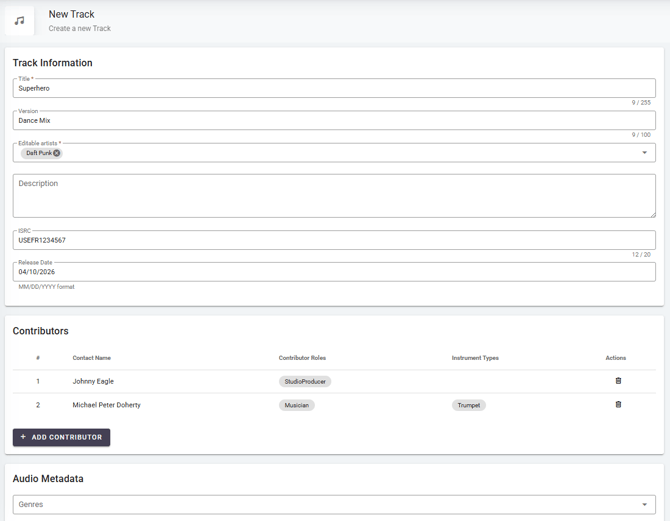Remove the Daft Punk artist chip
This screenshot has width=670, height=521.
57,153
